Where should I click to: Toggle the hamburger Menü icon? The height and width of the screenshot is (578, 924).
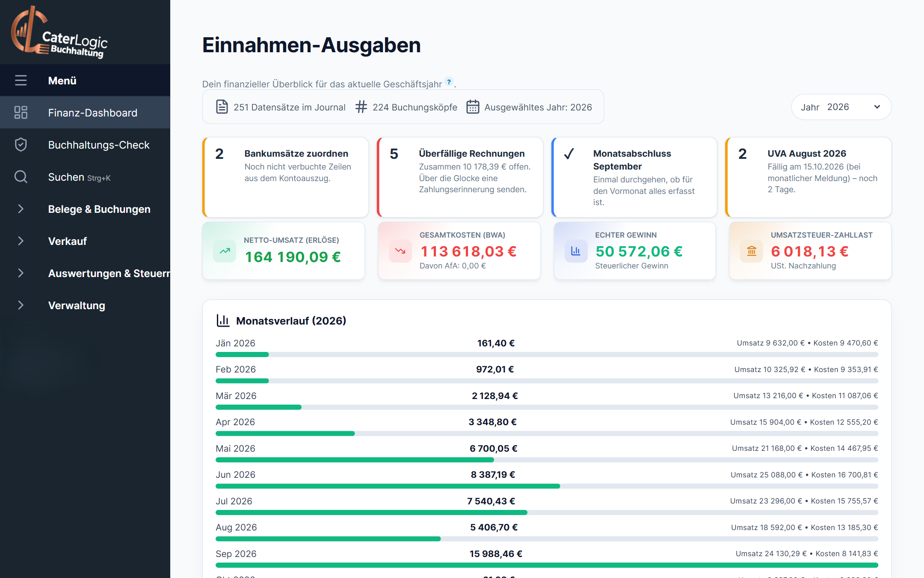click(21, 80)
